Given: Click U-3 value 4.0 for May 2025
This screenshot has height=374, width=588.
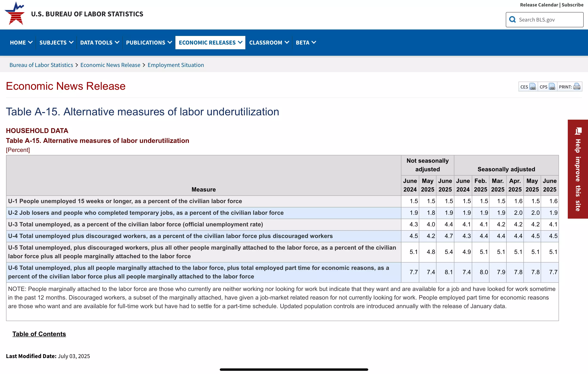Looking at the screenshot, I should (428, 224).
